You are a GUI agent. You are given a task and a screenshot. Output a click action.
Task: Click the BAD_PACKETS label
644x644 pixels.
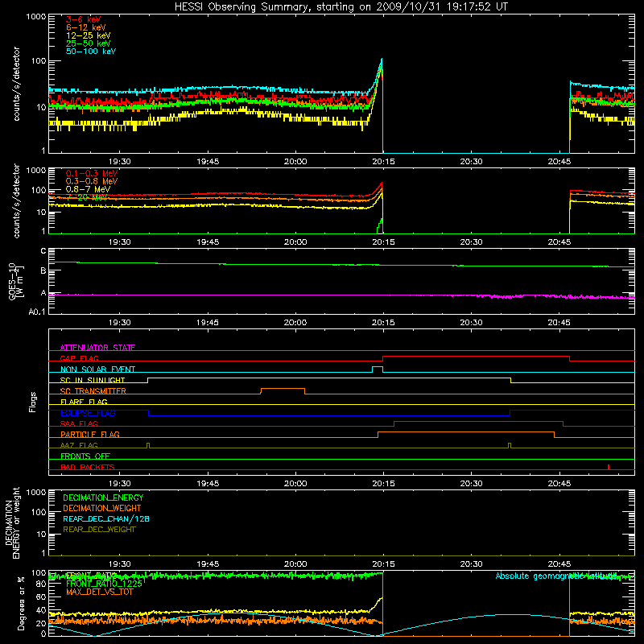(x=88, y=467)
